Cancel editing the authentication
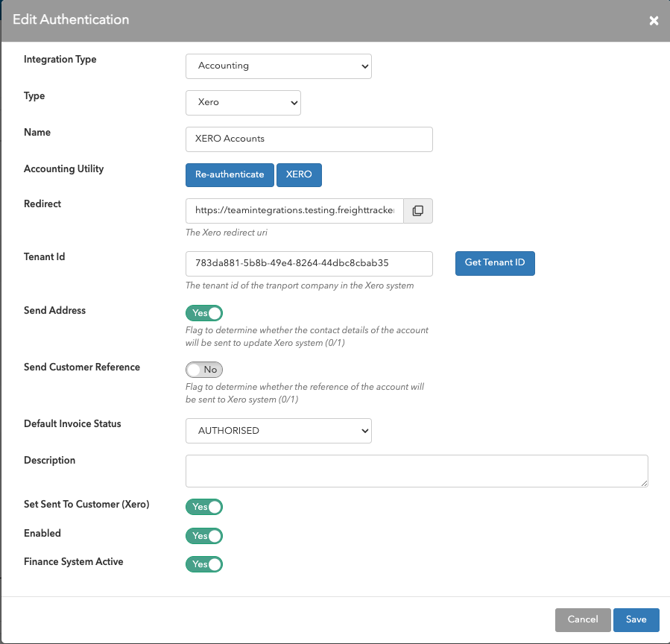Screen dimensions: 670x644 [583, 619]
